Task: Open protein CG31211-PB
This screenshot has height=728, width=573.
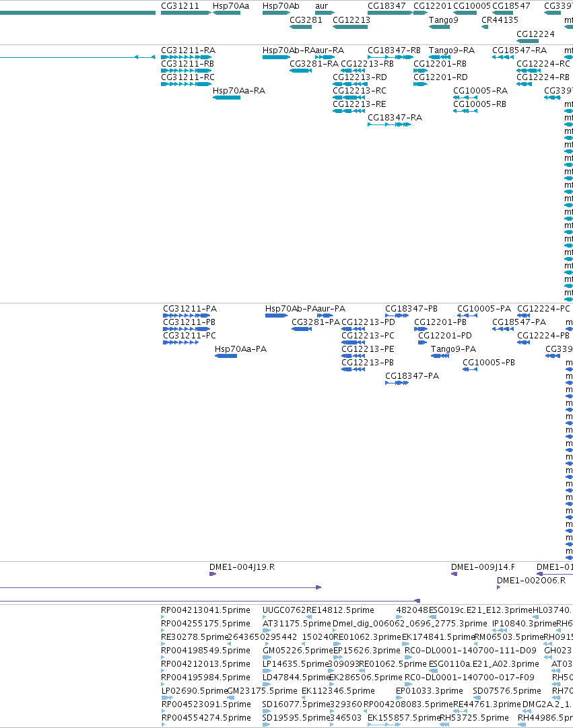Action: pyautogui.click(x=189, y=322)
